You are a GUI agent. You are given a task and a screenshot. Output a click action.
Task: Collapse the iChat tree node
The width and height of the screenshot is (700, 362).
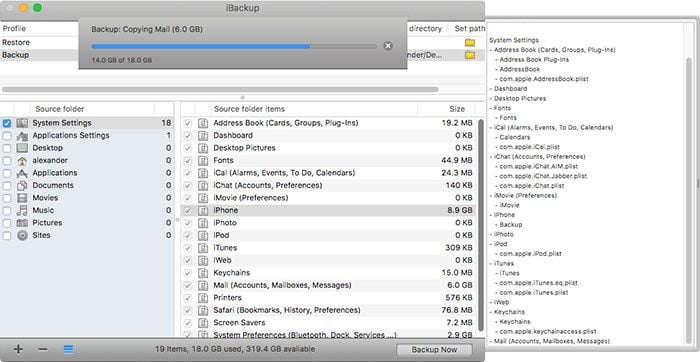point(491,157)
